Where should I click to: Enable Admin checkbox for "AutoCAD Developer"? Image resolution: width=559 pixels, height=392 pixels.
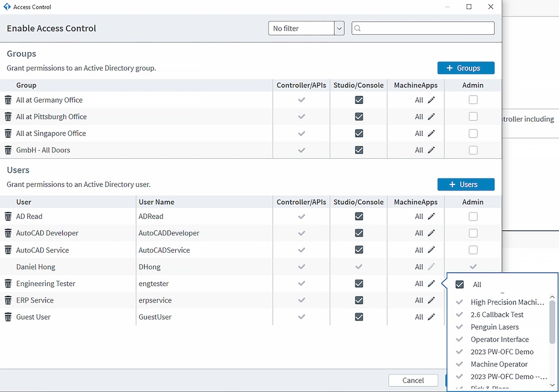[473, 233]
